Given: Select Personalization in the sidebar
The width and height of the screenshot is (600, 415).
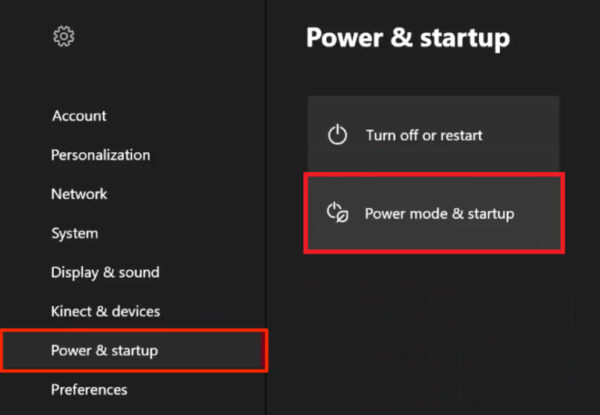Looking at the screenshot, I should (x=100, y=155).
